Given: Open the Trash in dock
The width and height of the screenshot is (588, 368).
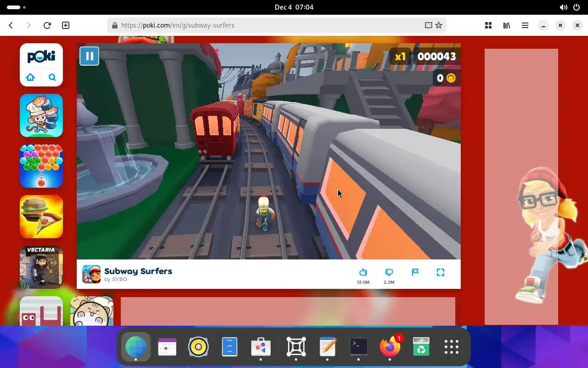Looking at the screenshot, I should coord(421,347).
